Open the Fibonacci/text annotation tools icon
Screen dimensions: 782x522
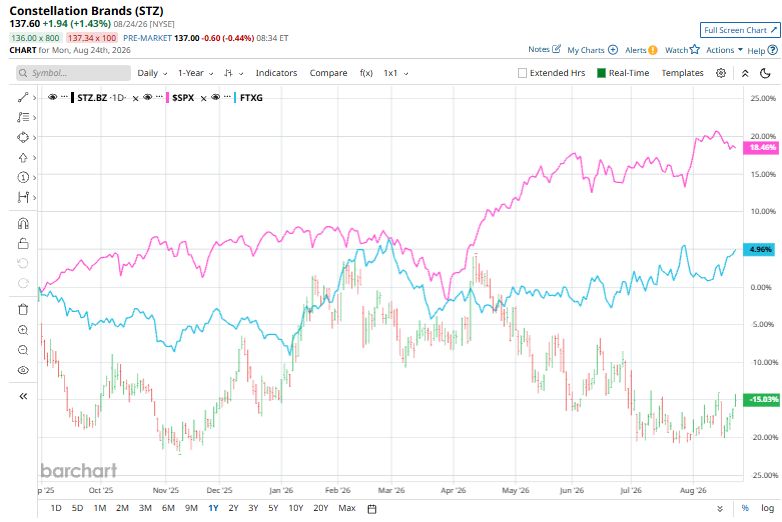coord(22,117)
